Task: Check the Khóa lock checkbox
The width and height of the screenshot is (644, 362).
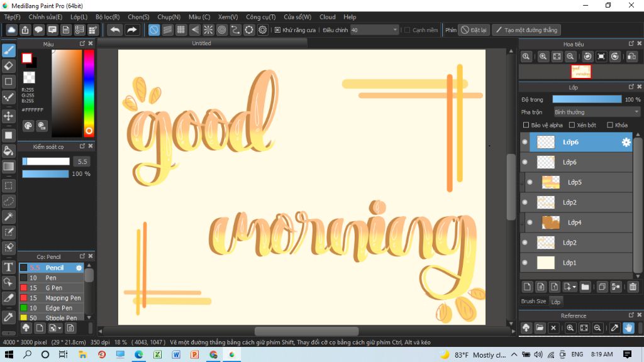Action: [x=610, y=125]
